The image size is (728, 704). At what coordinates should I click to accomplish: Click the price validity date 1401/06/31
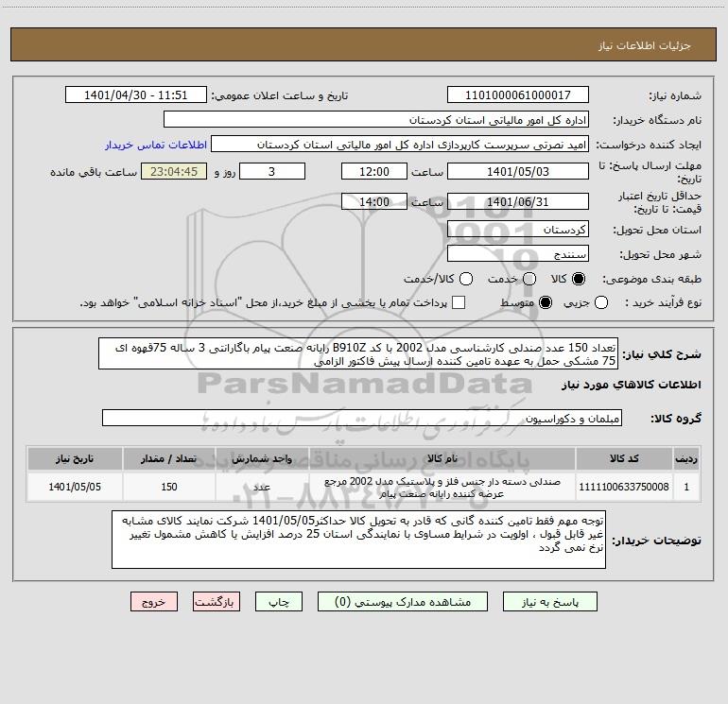(x=518, y=201)
